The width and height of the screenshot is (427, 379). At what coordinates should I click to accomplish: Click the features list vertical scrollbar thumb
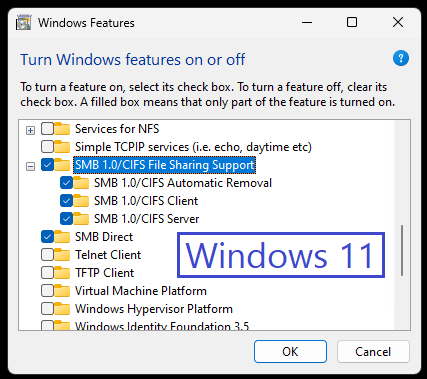[x=402, y=250]
